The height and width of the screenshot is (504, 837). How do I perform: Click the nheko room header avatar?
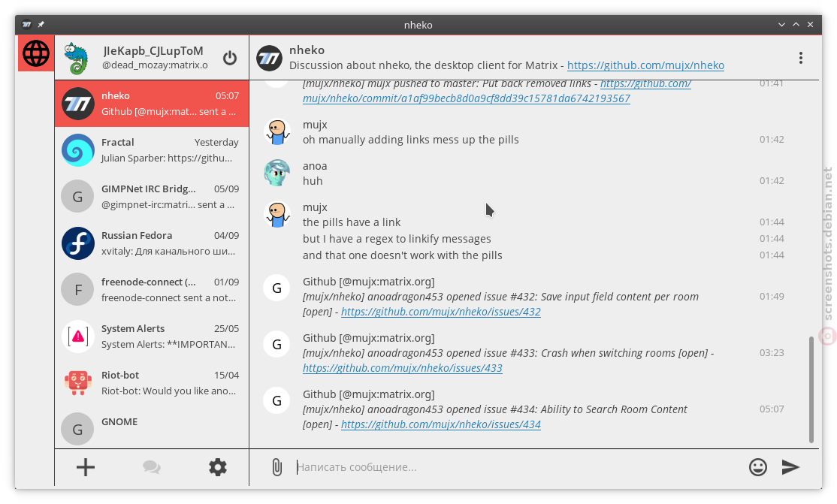click(270, 58)
